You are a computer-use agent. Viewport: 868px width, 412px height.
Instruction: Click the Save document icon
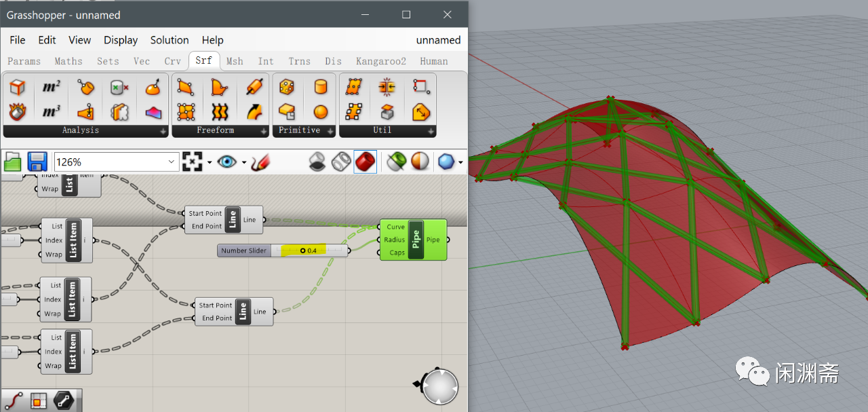pyautogui.click(x=37, y=162)
